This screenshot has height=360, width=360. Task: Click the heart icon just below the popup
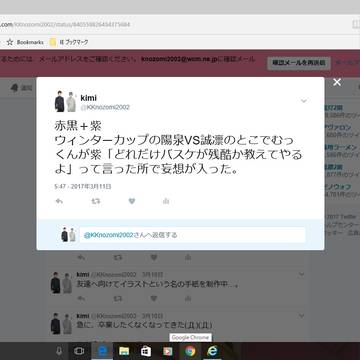click(154, 257)
